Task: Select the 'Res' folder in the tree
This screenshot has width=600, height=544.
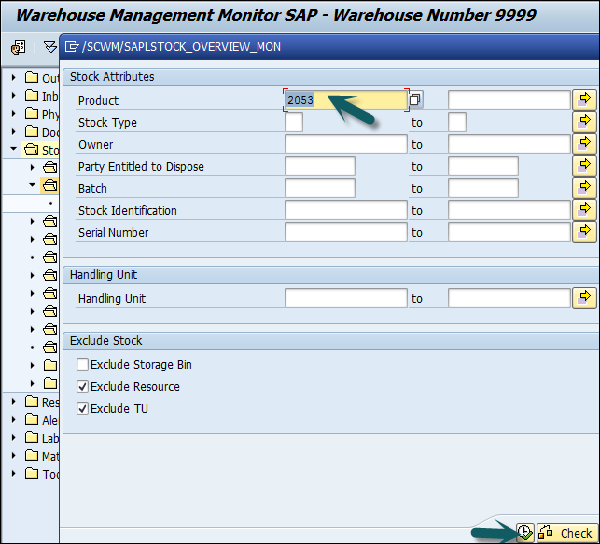Action: coord(42,402)
